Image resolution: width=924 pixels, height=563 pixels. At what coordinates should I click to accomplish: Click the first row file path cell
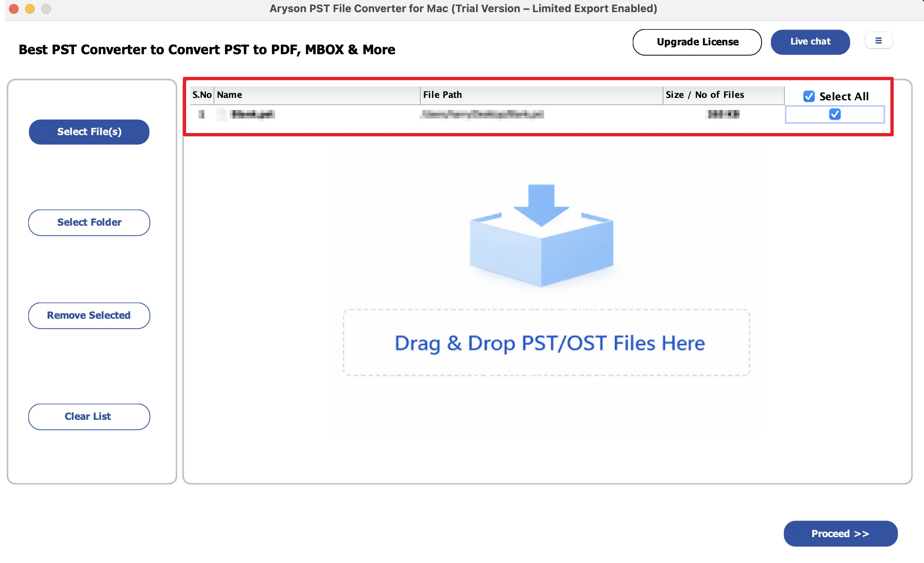541,114
